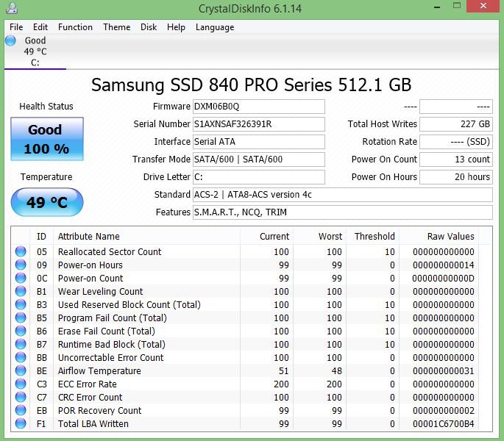Click the Attribute Name column header
Screen dimensions: 504x441
(x=146, y=237)
